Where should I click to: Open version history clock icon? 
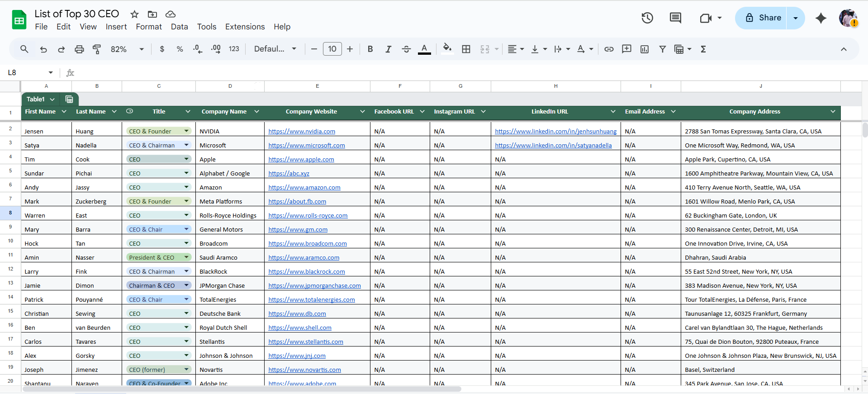pos(647,18)
